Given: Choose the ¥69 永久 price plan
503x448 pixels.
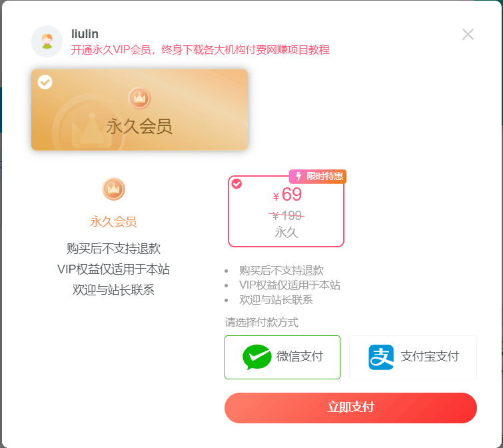Looking at the screenshot, I should (286, 211).
